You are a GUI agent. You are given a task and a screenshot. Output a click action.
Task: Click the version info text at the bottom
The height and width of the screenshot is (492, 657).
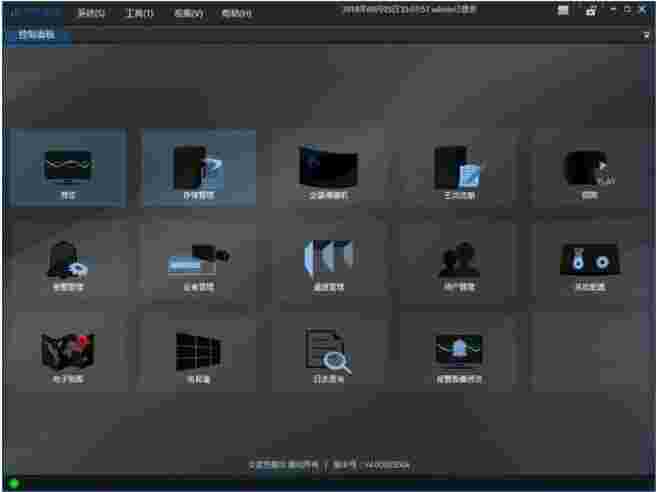(x=329, y=465)
